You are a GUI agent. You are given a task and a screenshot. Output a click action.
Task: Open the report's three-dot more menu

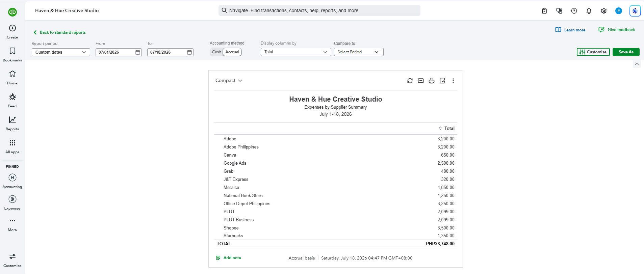(x=453, y=81)
